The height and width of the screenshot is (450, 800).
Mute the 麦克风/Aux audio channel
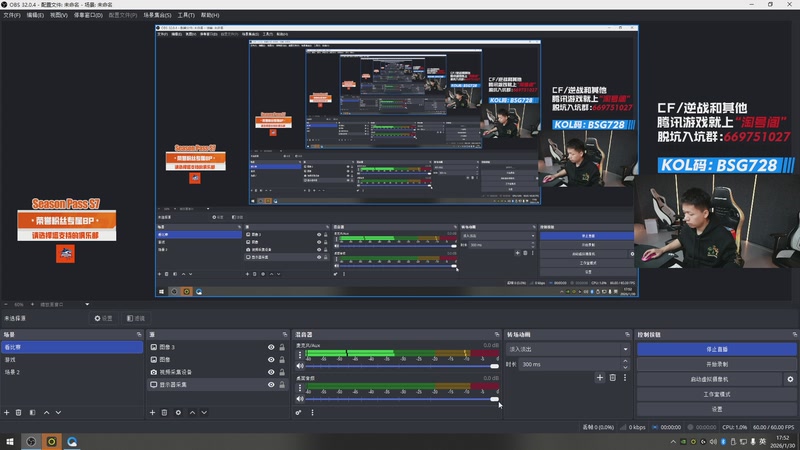[300, 366]
